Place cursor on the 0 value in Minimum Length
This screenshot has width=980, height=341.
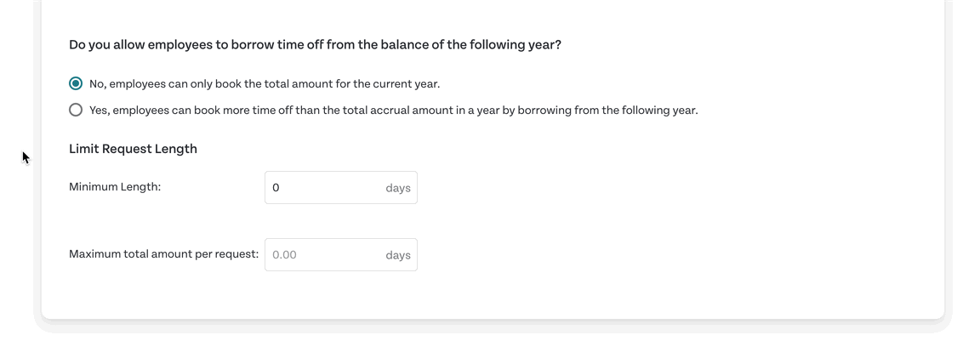[276, 187]
